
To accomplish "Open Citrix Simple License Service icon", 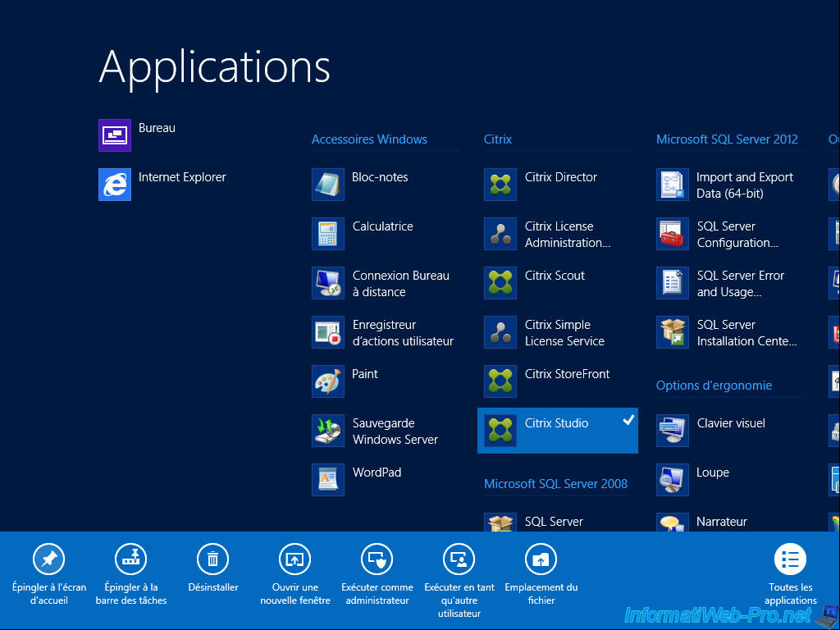I will pyautogui.click(x=500, y=332).
